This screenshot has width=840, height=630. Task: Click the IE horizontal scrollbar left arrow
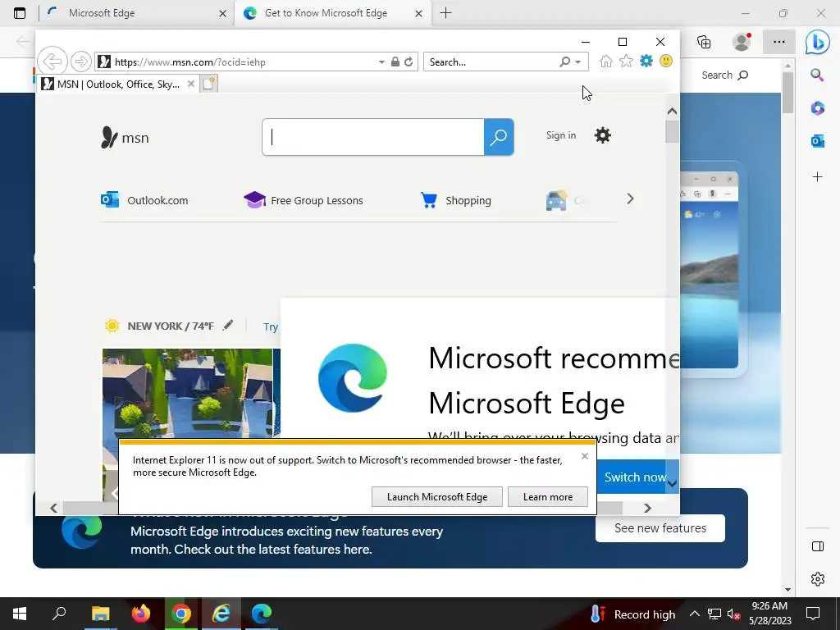click(53, 508)
